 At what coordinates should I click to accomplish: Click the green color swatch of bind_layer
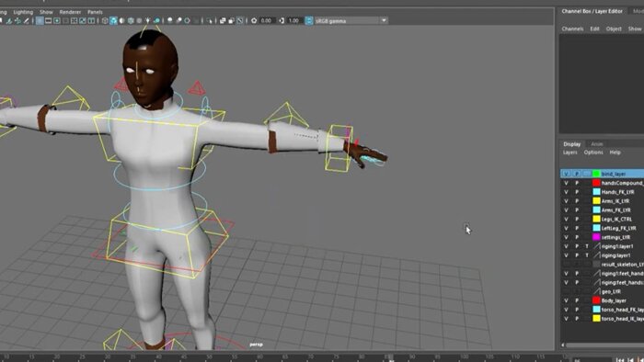pyautogui.click(x=596, y=174)
